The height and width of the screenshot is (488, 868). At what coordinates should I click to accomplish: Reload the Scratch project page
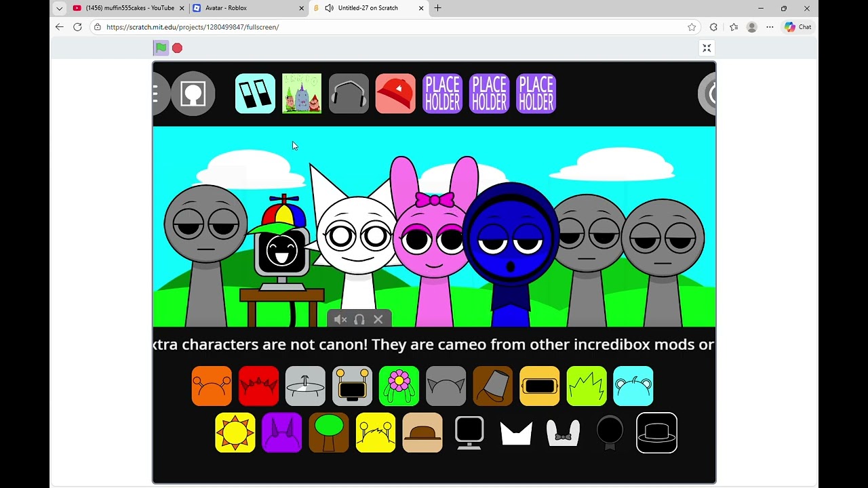(x=77, y=27)
